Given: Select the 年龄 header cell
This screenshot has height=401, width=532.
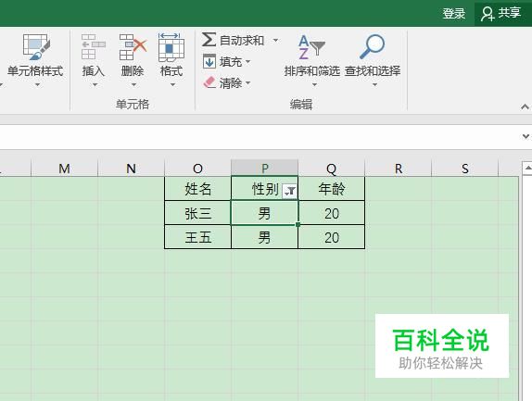Looking at the screenshot, I should 332,189.
